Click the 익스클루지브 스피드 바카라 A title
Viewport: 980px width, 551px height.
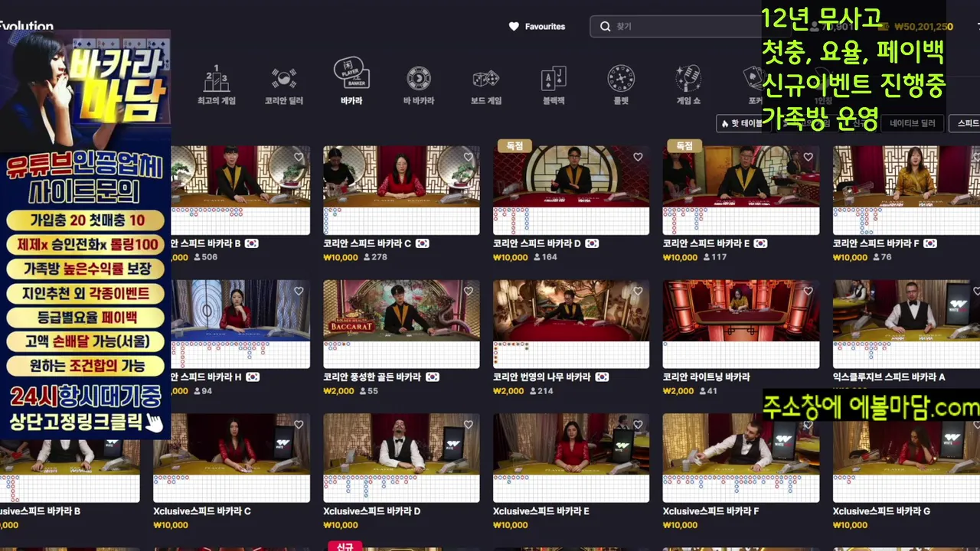[889, 377]
